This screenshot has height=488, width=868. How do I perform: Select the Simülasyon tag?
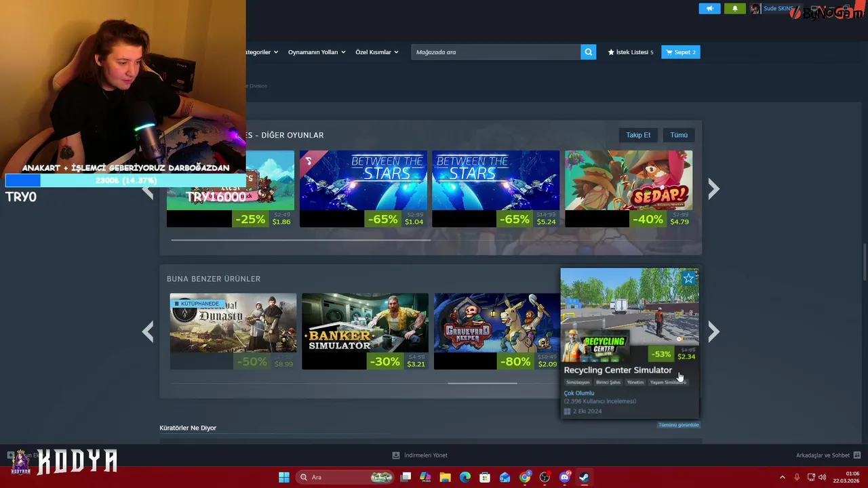pos(578,382)
